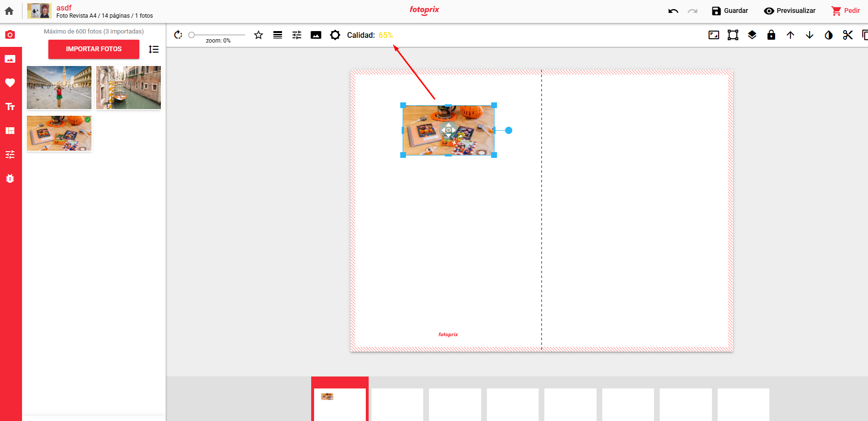Select the fifth page thumbnail in strip
Image resolution: width=868 pixels, height=421 pixels.
[570, 404]
